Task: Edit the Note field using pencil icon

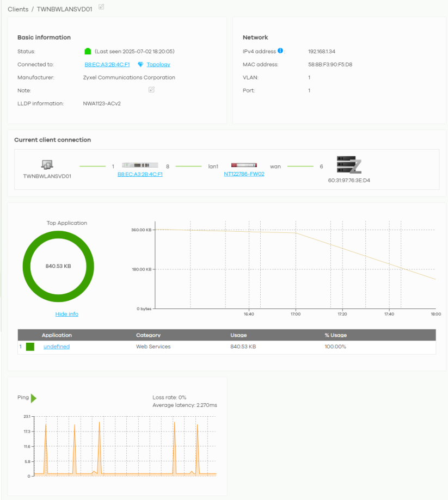Action: 151,90
